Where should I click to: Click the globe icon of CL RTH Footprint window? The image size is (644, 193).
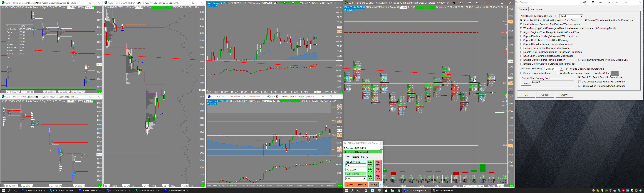[x=346, y=3]
